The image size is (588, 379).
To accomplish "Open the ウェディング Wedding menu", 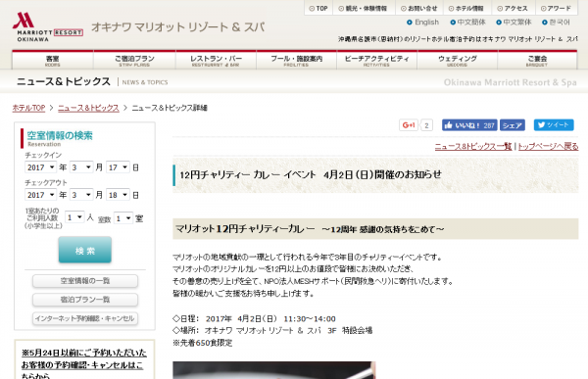I will point(458,61).
